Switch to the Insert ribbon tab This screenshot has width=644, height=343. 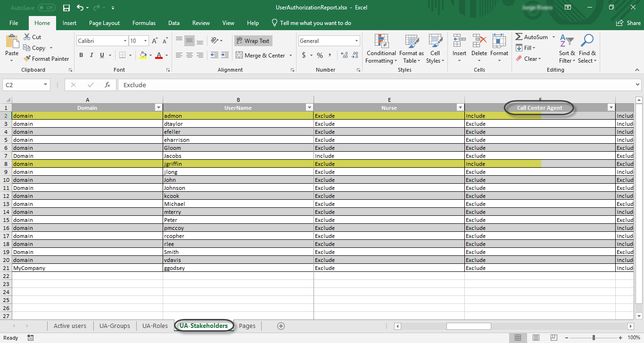point(69,23)
